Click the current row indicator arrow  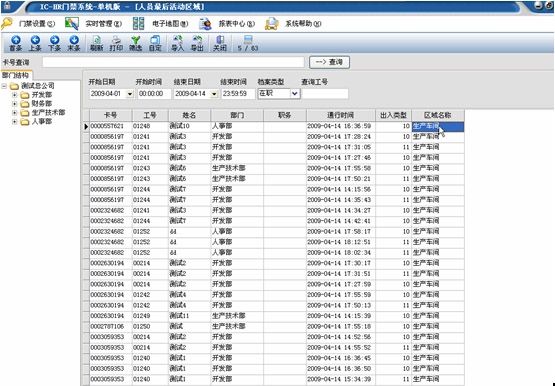click(86, 127)
